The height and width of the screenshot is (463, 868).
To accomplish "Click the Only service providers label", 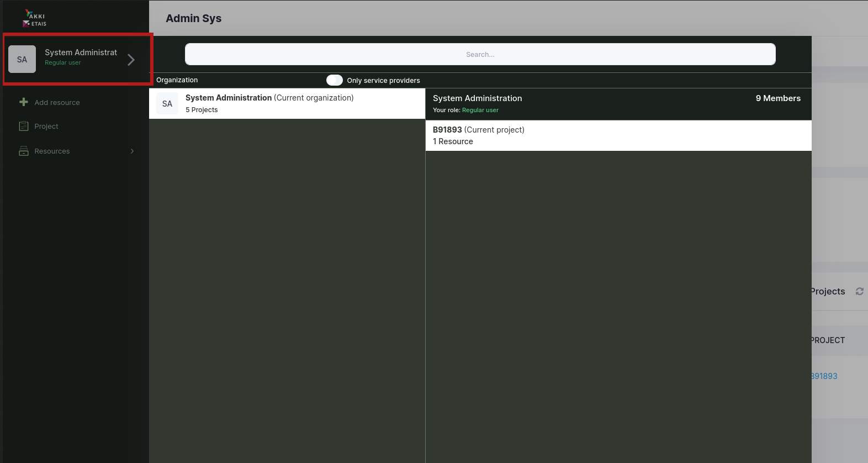I will pos(383,81).
